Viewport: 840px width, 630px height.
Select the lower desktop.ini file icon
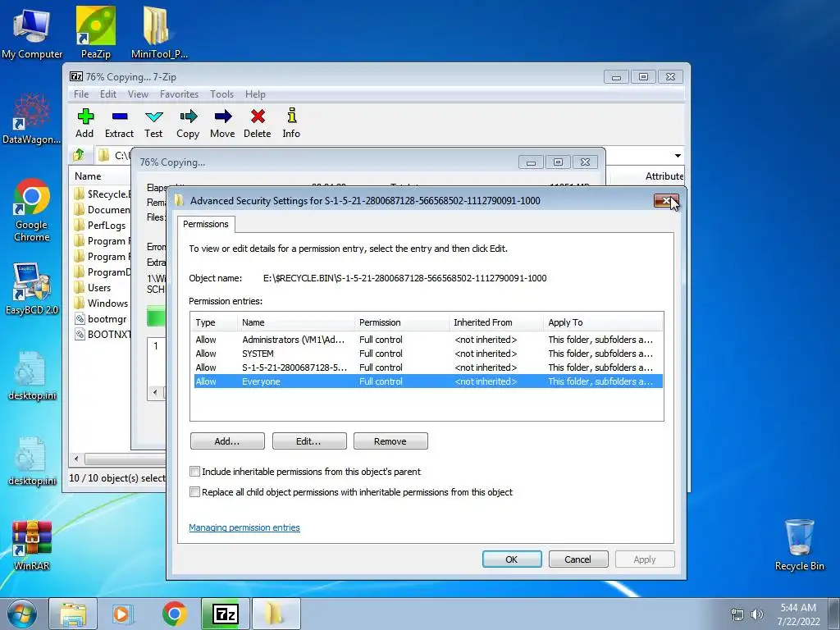pos(32,462)
